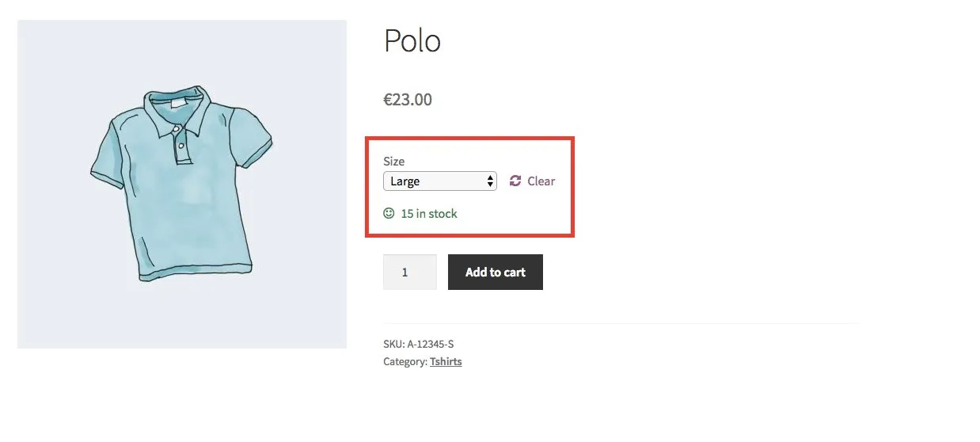Click the 15 in stock text
Image resolution: width=980 pixels, height=442 pixels.
[429, 213]
